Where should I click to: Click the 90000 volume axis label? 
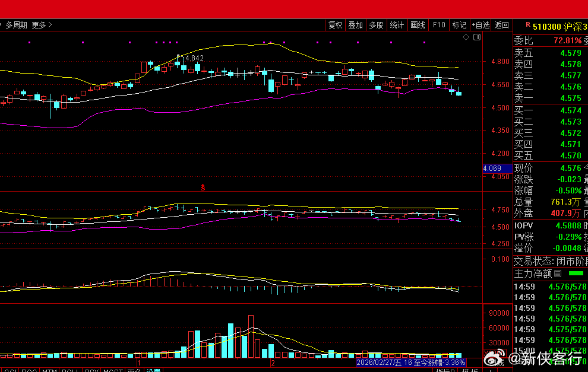[x=499, y=313]
